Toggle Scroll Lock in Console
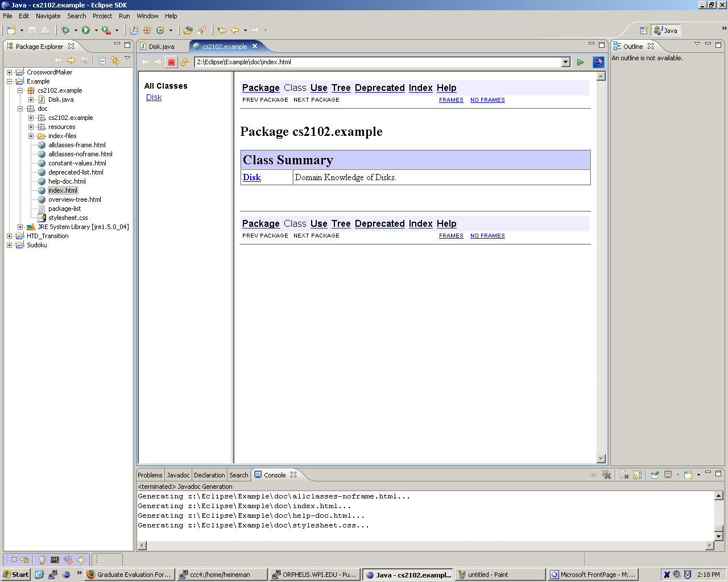 638,475
